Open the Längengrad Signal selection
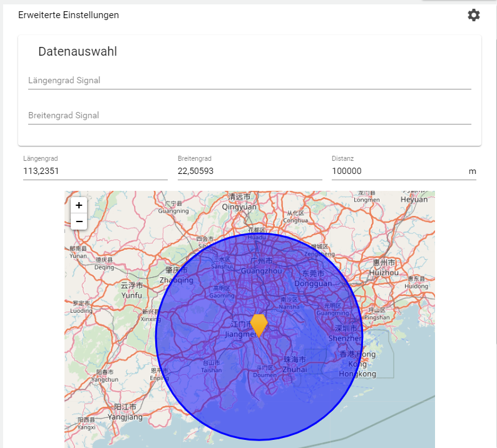Viewport: 497px width, 448px height. point(249,81)
